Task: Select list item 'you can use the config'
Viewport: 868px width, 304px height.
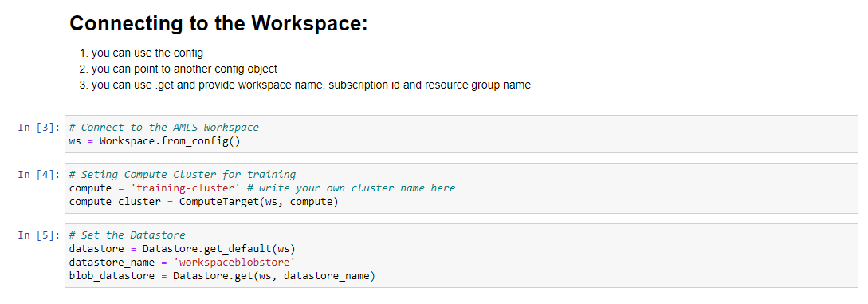Action: pyautogui.click(x=147, y=53)
